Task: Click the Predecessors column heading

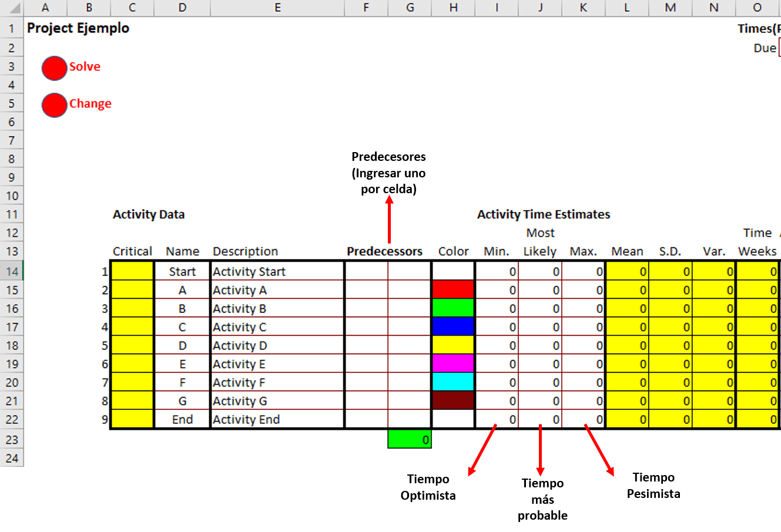Action: [384, 251]
